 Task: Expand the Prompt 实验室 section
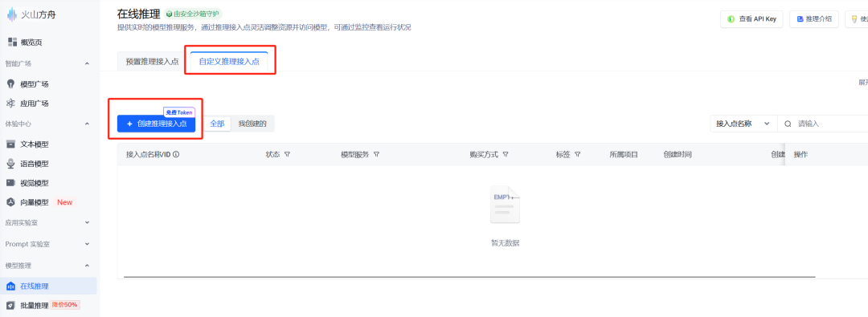[87, 244]
